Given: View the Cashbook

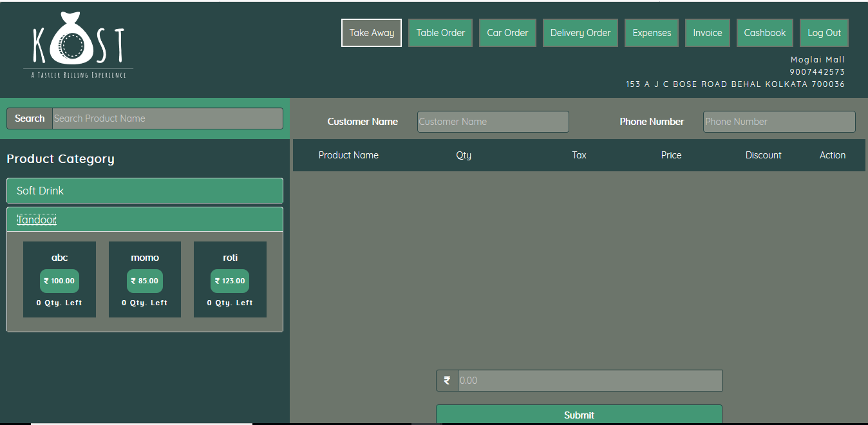Looking at the screenshot, I should click(x=764, y=33).
